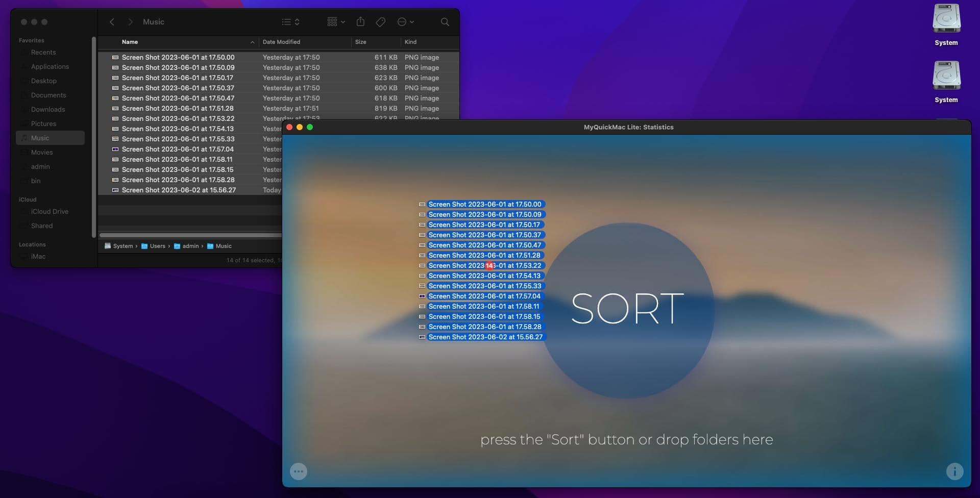Click Music in the Finder path bar
The image size is (980, 498).
click(219, 246)
